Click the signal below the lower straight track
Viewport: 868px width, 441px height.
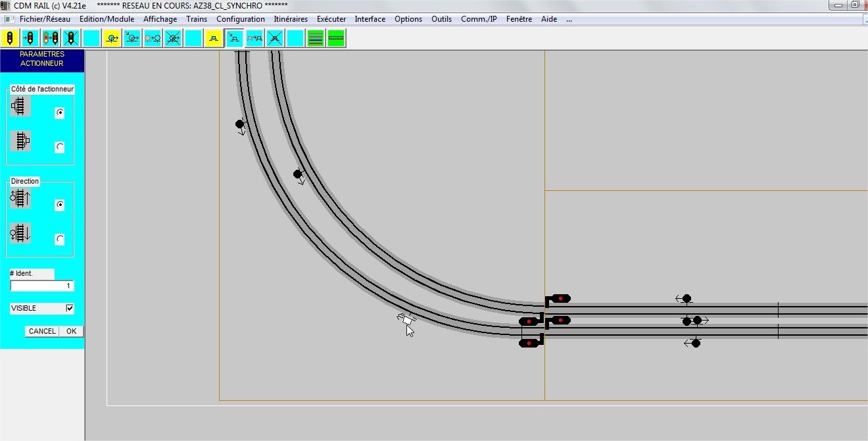click(530, 343)
